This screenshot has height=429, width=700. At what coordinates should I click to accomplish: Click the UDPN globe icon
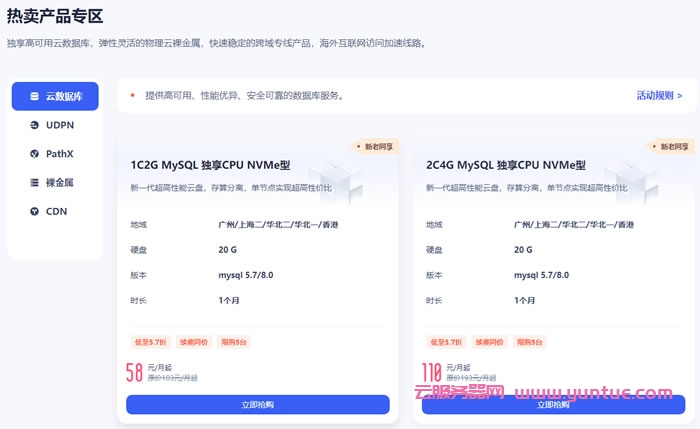pos(35,126)
